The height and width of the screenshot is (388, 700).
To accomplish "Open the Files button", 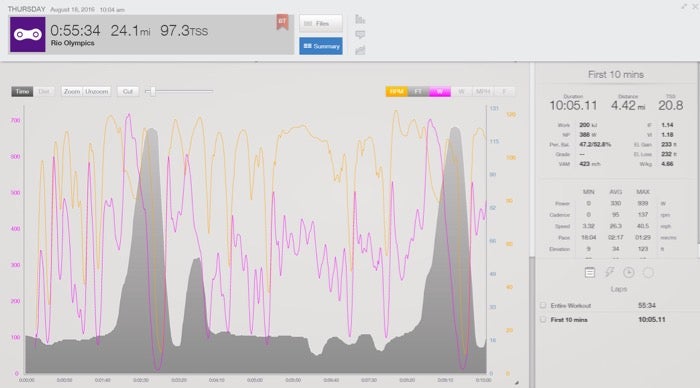I will 321,24.
